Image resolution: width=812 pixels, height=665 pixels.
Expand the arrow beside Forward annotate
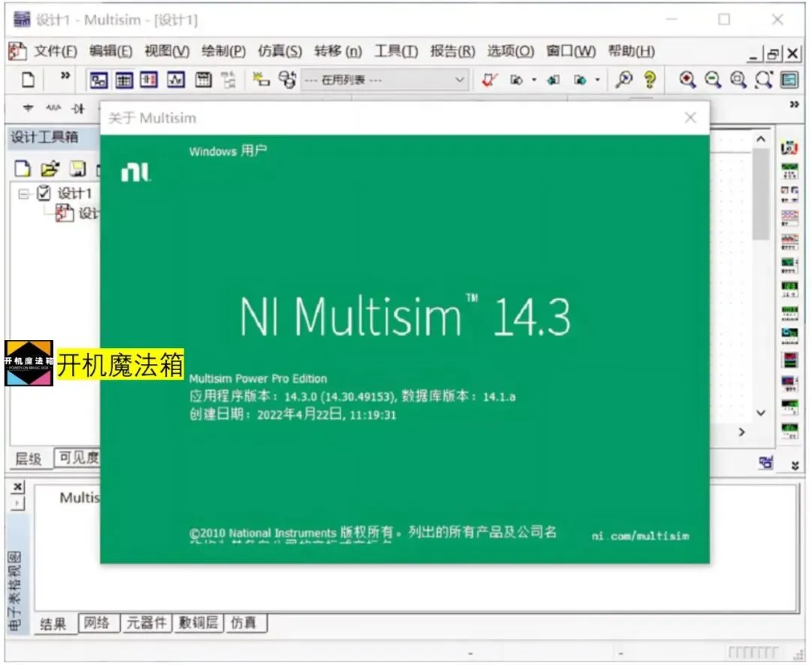(598, 80)
